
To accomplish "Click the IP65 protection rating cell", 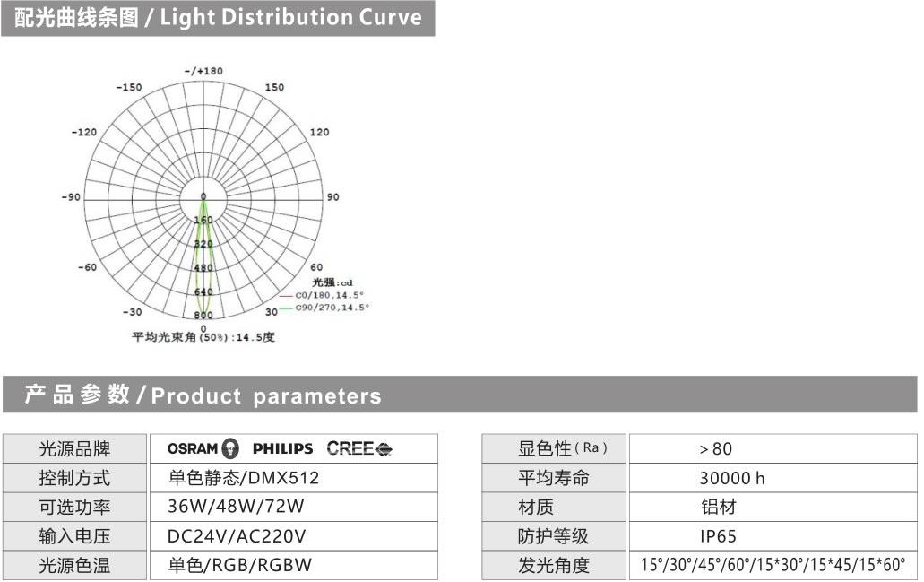I will [x=718, y=536].
